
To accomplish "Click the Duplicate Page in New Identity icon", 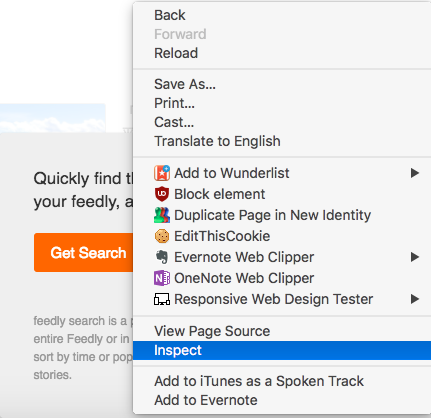I will point(162,215).
